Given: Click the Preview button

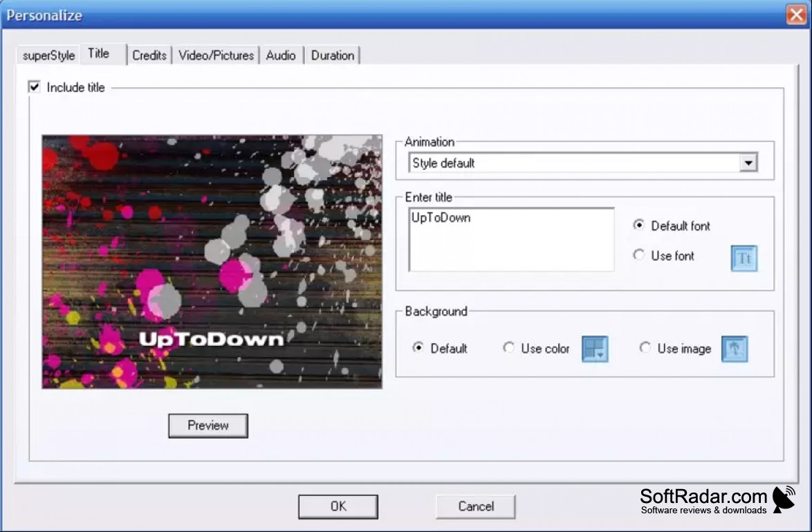Looking at the screenshot, I should click(208, 425).
